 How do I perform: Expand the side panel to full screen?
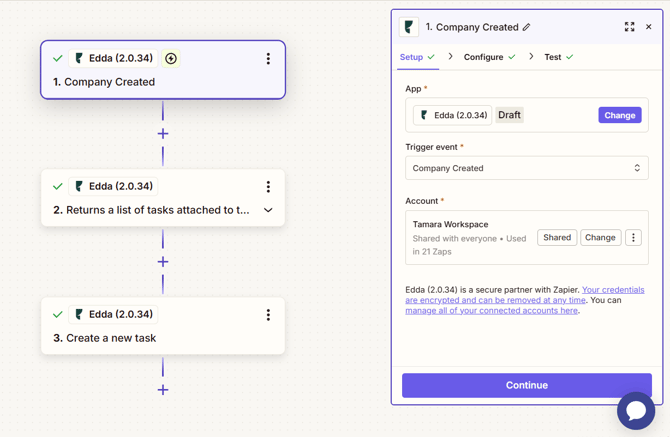[x=629, y=27]
